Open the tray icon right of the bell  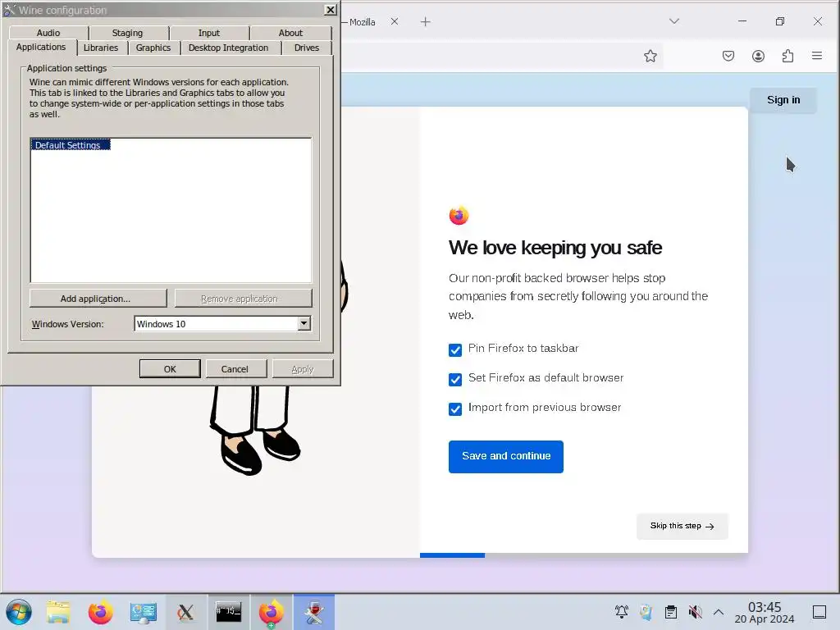coord(646,612)
